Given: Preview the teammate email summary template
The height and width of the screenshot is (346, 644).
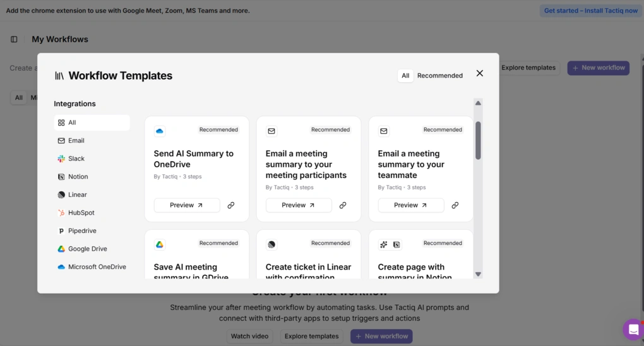Looking at the screenshot, I should 411,205.
